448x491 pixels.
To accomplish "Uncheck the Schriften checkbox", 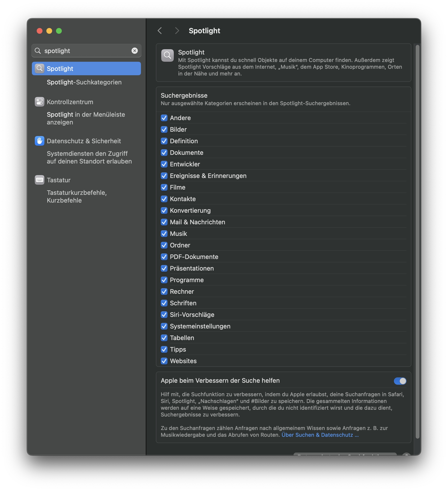I will 164,303.
